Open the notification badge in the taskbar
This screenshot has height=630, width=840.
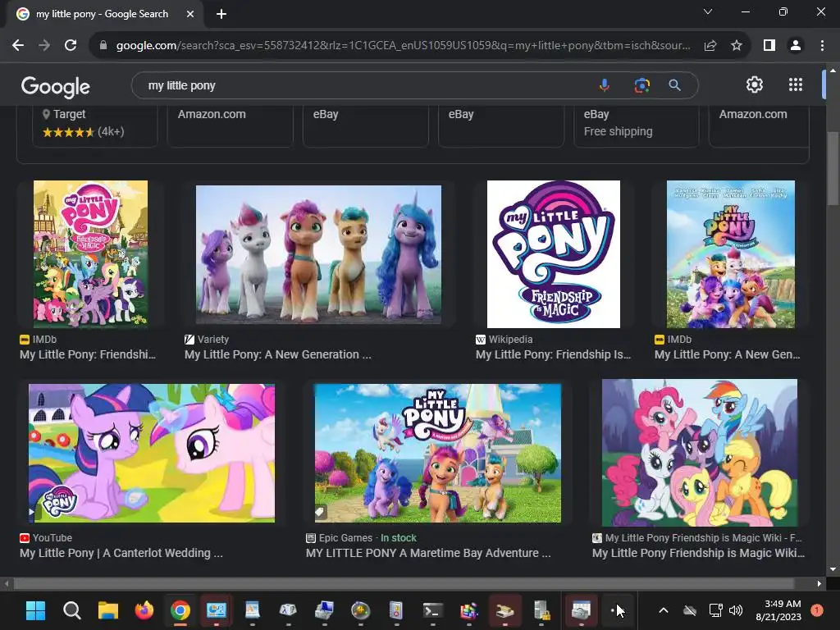click(x=817, y=610)
